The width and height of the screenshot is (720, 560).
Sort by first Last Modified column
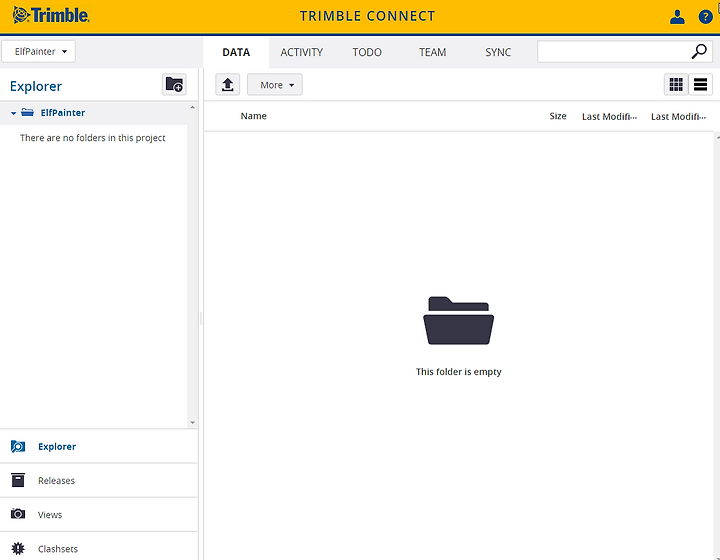pos(609,117)
